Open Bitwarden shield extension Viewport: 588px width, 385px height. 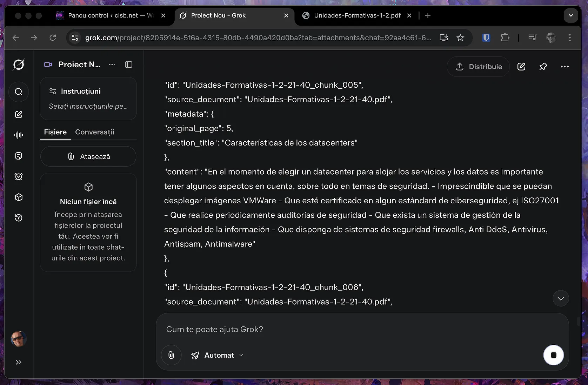[486, 38]
